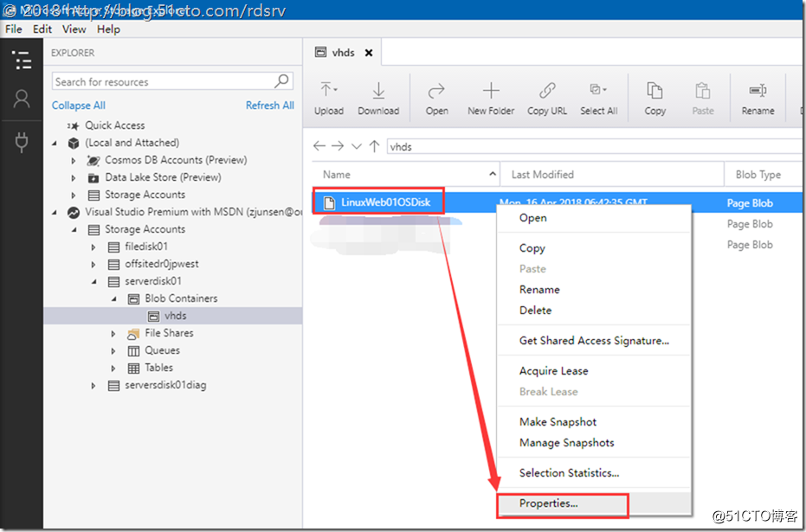Click the Refresh All link
This screenshot has height=532, width=806.
(x=270, y=106)
